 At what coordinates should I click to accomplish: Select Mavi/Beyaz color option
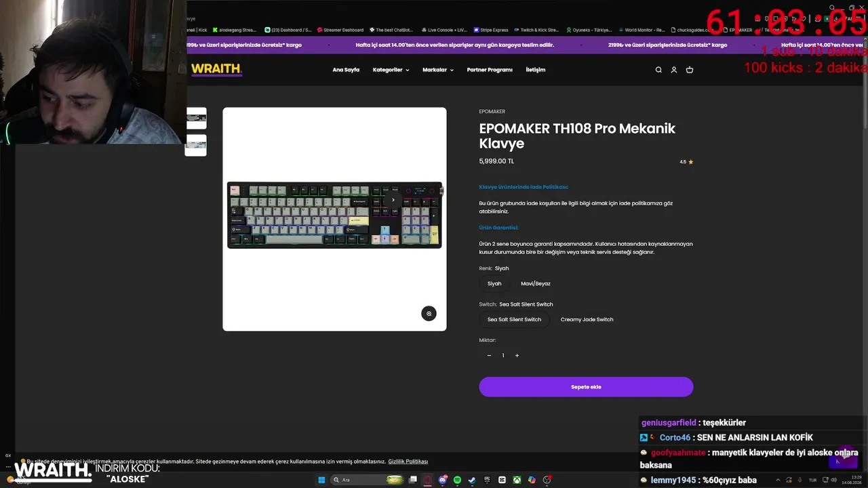(536, 284)
